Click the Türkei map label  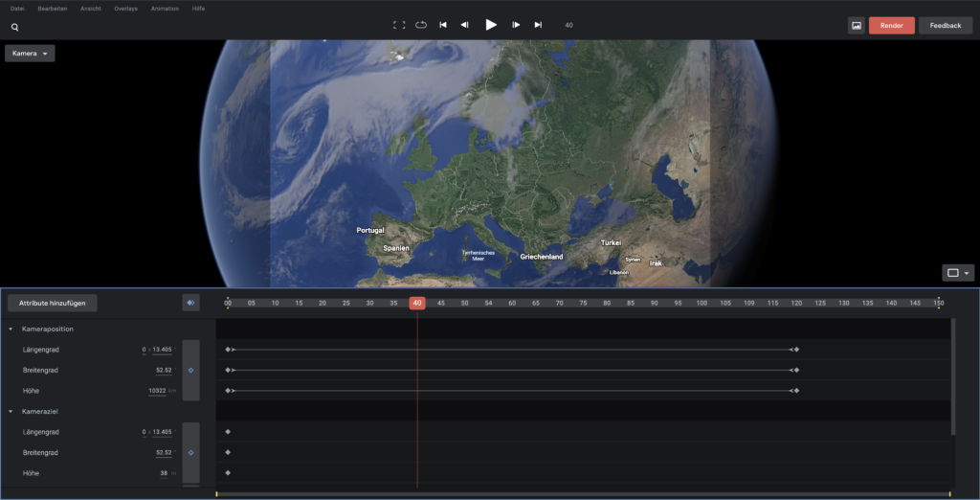coord(612,242)
